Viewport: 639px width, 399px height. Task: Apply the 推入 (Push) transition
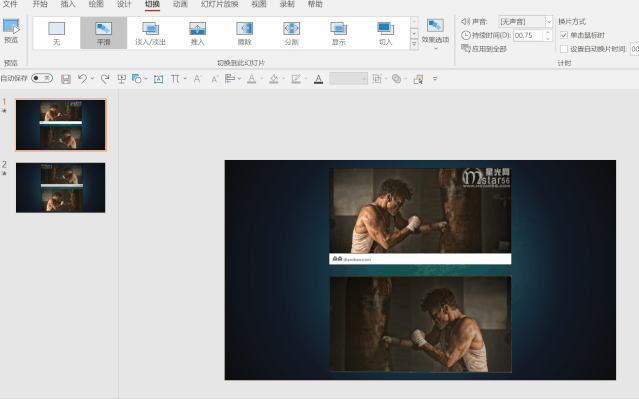click(x=197, y=33)
